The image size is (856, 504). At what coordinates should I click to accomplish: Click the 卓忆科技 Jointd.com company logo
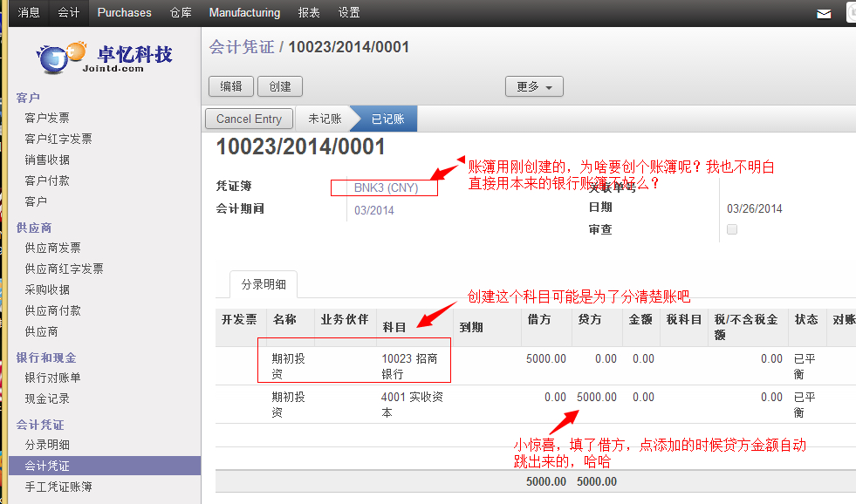[x=105, y=57]
